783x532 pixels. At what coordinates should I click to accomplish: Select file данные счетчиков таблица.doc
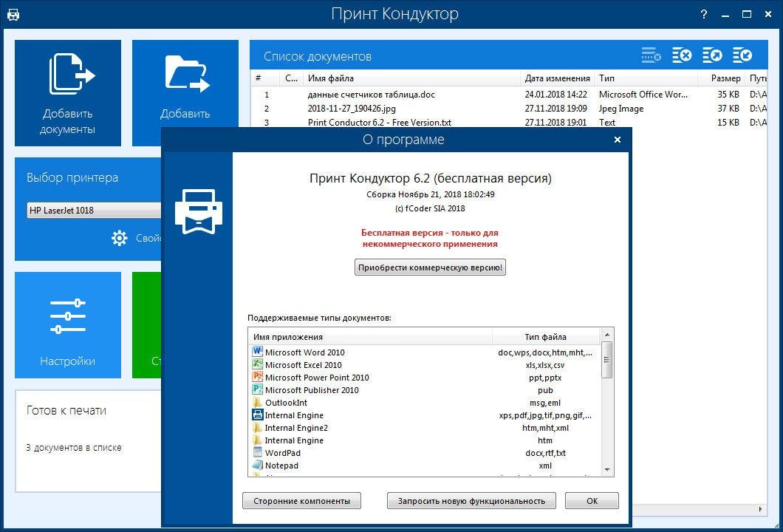pos(371,95)
